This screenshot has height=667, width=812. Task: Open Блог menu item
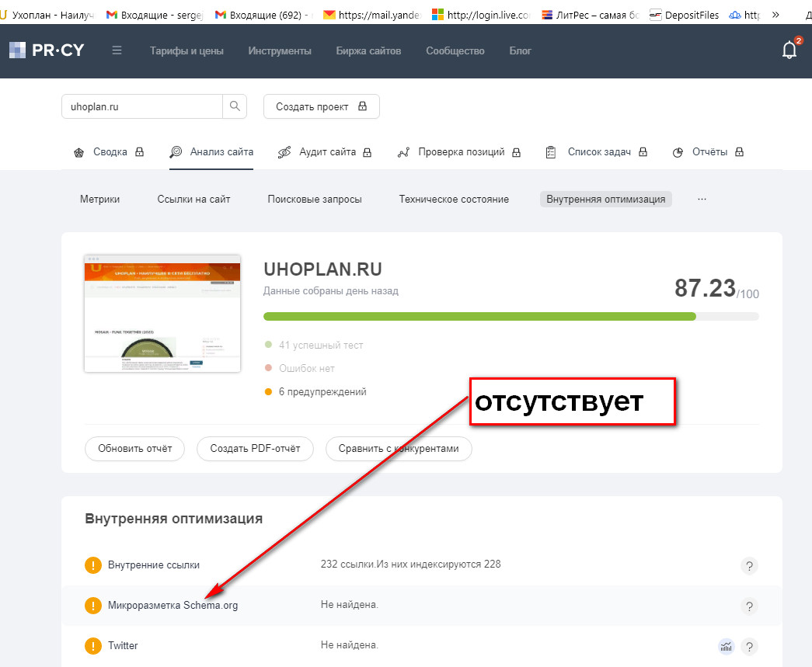(x=520, y=50)
